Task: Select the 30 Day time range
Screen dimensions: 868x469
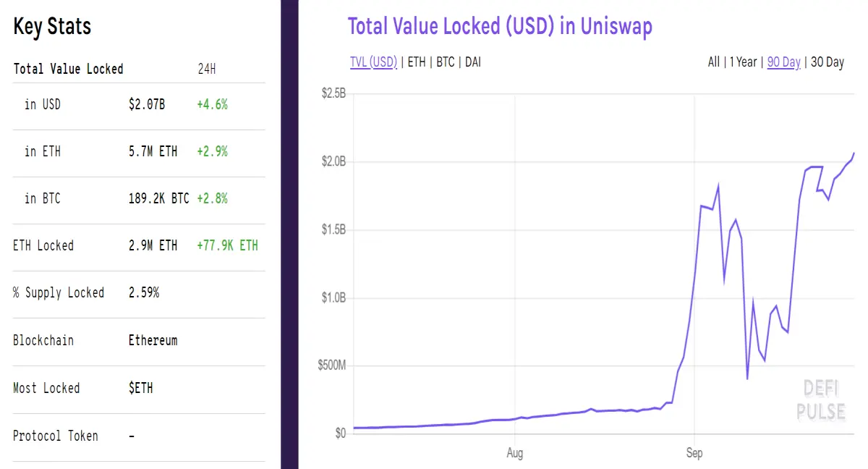Action: [x=827, y=62]
